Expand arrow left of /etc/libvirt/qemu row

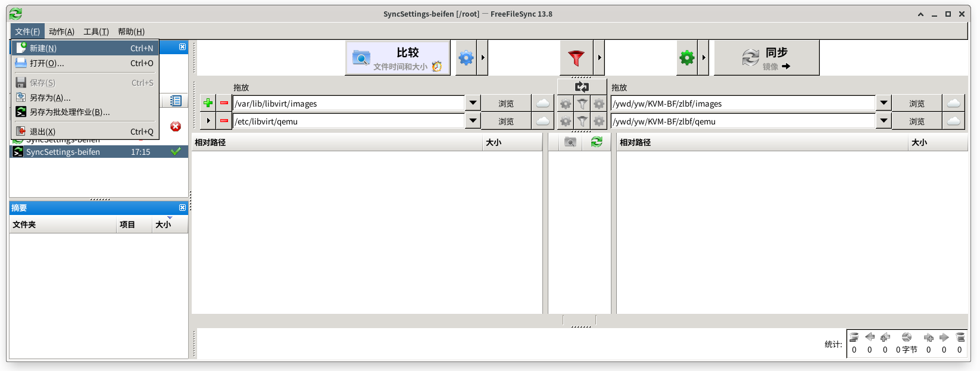(208, 121)
